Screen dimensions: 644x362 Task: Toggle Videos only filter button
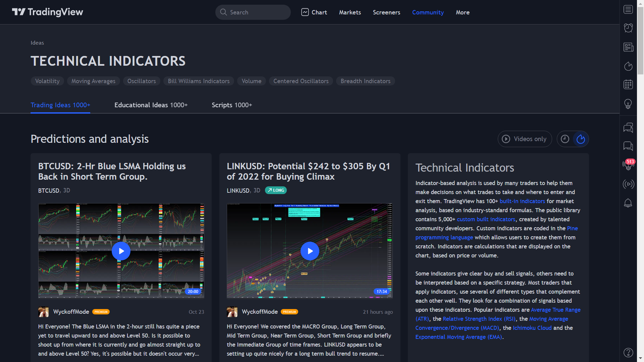pos(525,139)
